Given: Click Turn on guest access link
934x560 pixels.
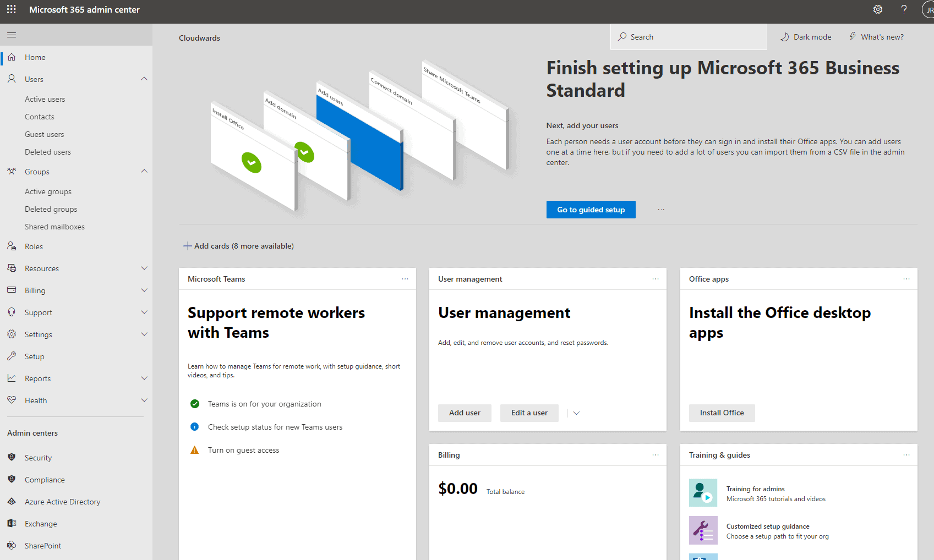Looking at the screenshot, I should pyautogui.click(x=244, y=450).
